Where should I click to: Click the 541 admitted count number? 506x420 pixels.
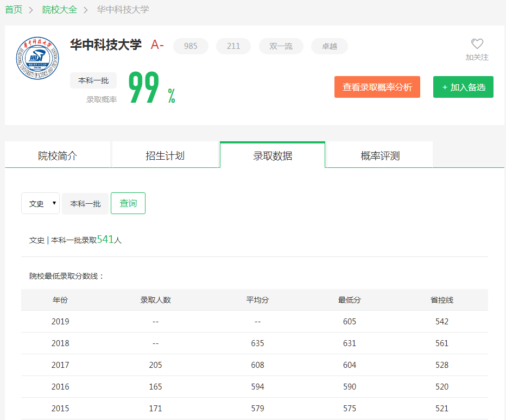tap(105, 239)
